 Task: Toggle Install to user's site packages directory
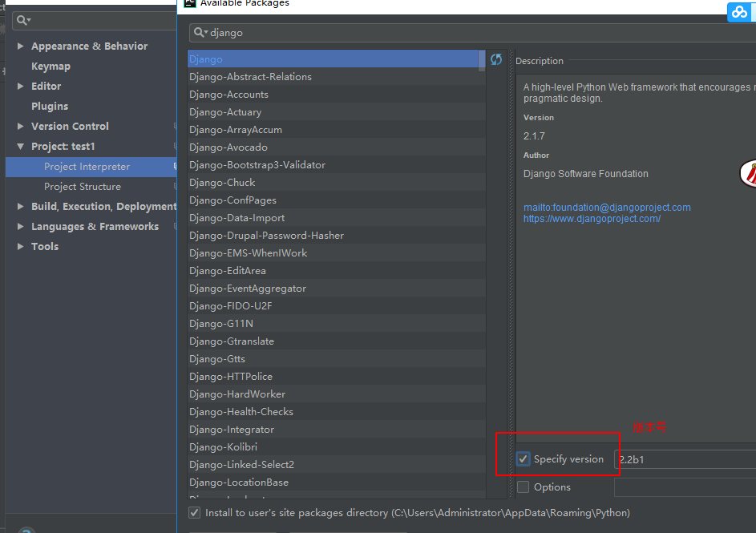[194, 513]
